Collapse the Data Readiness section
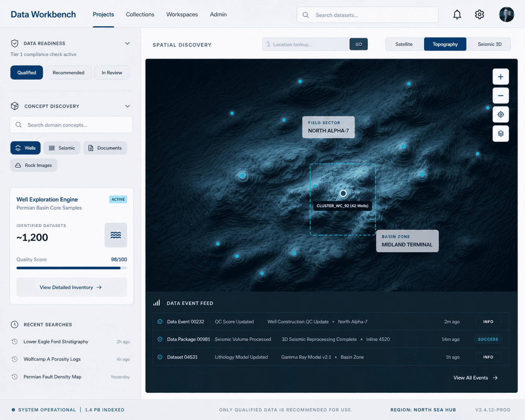This screenshot has height=420, width=525. (127, 43)
